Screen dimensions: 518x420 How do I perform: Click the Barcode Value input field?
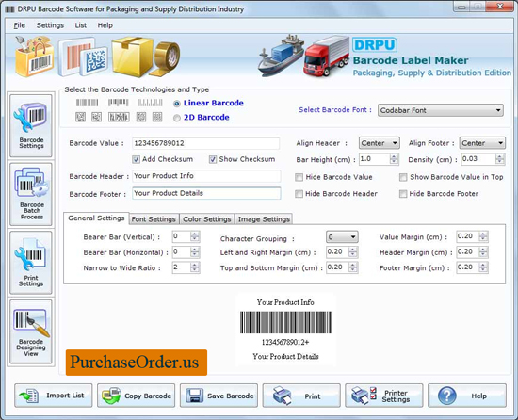[206, 143]
